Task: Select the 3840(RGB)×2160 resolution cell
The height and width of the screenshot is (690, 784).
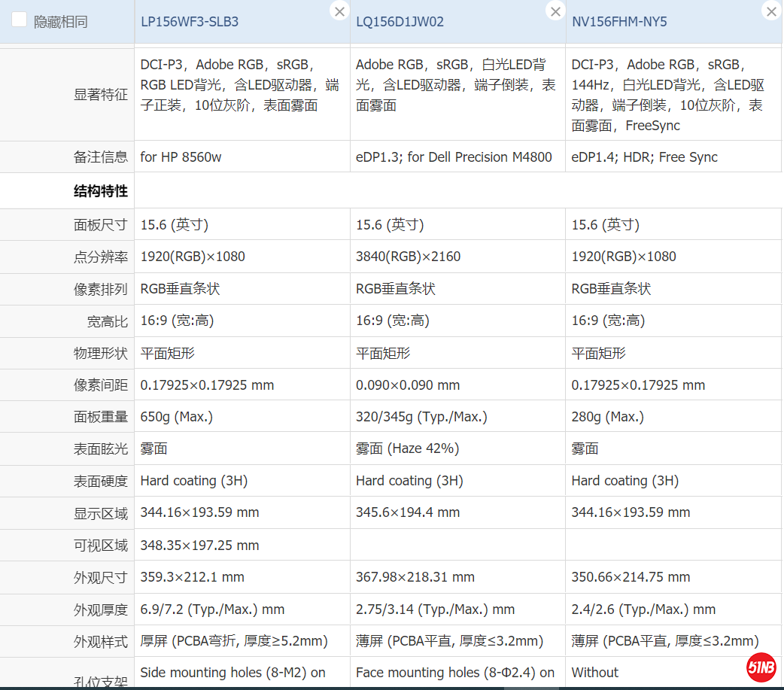Action: (408, 257)
